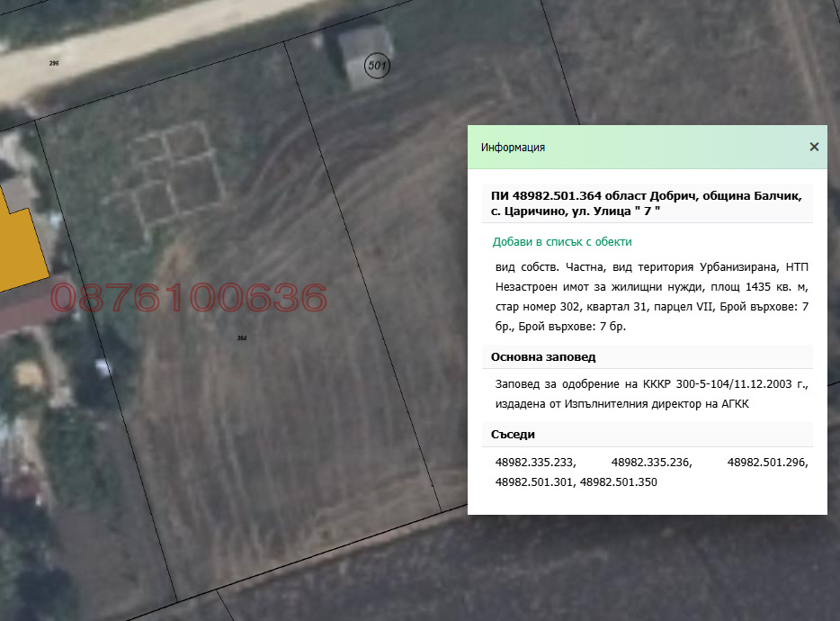Click the 'Информация' panel title
This screenshot has height=621, width=840.
tap(513, 148)
